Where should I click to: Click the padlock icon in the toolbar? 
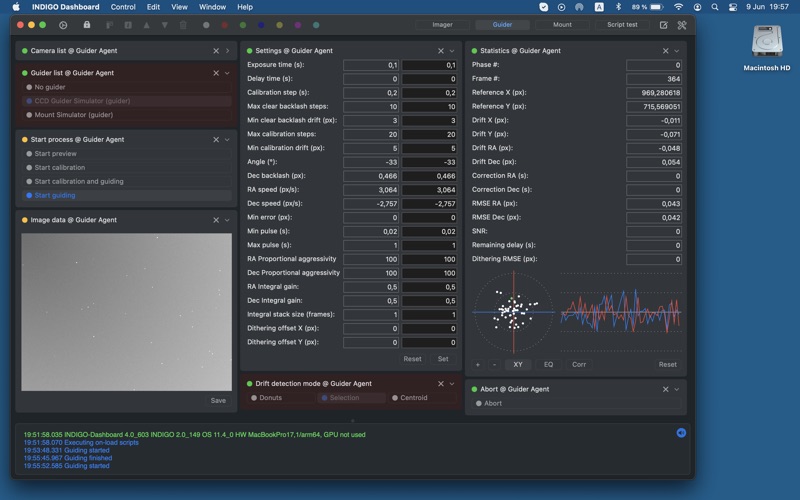click(87, 24)
